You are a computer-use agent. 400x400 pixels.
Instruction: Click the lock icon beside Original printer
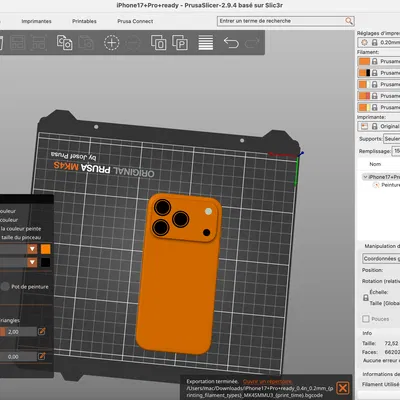coord(375,126)
